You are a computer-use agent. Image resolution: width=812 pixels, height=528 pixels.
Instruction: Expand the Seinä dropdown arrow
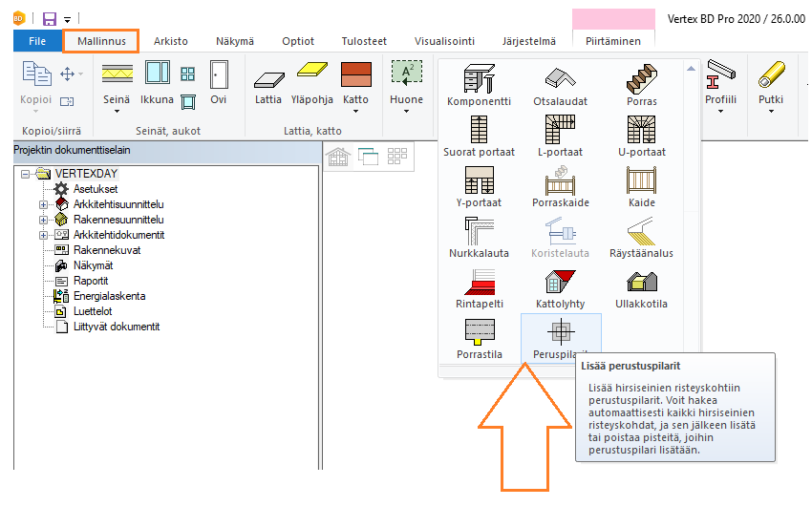click(x=117, y=112)
